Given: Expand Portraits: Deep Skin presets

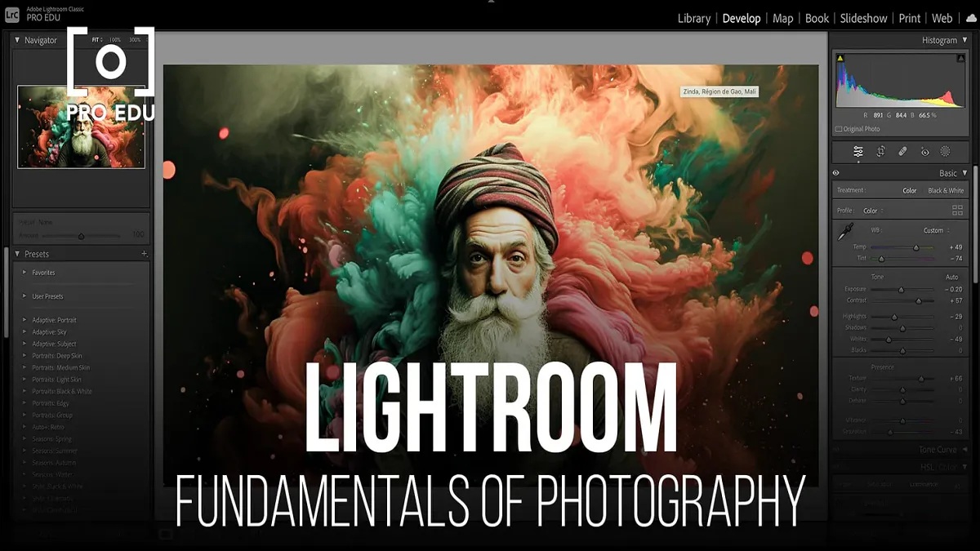Looking at the screenshot, I should [24, 356].
